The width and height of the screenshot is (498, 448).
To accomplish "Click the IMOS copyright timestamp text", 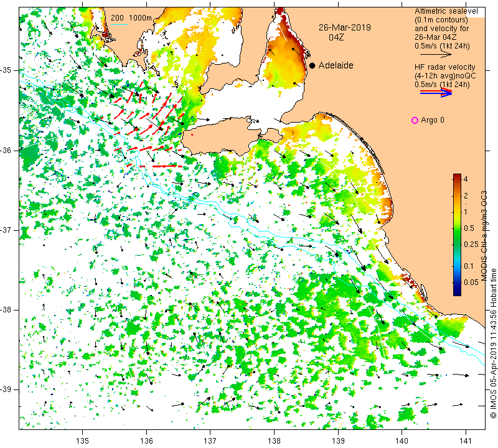I will coord(493,343).
